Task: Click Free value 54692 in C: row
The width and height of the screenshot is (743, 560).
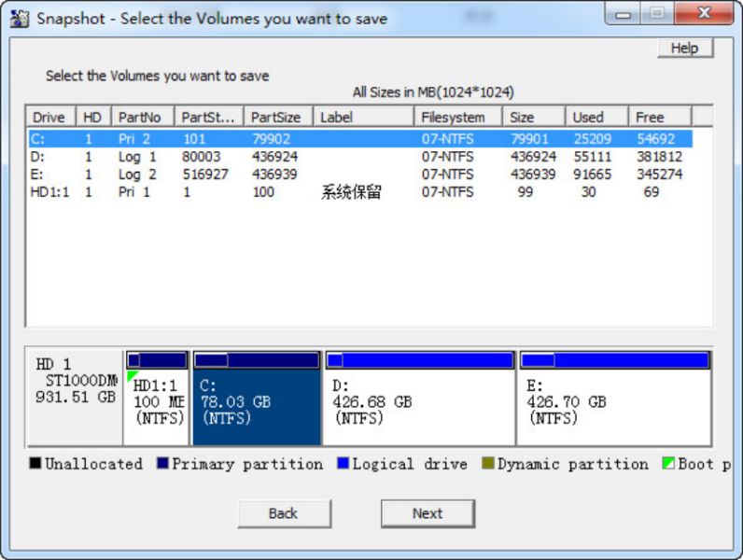Action: (656, 139)
